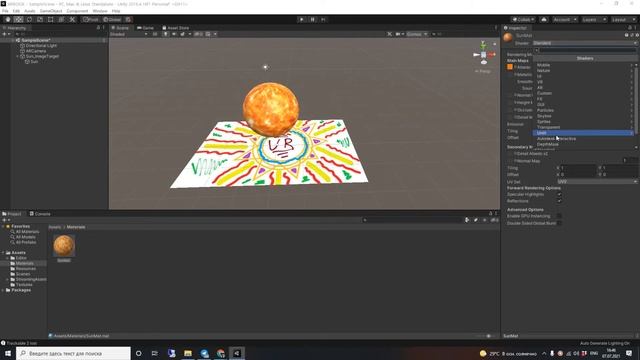This screenshot has width=640, height=360.
Task: Open the Gizmos dropdown
Action: tap(416, 34)
